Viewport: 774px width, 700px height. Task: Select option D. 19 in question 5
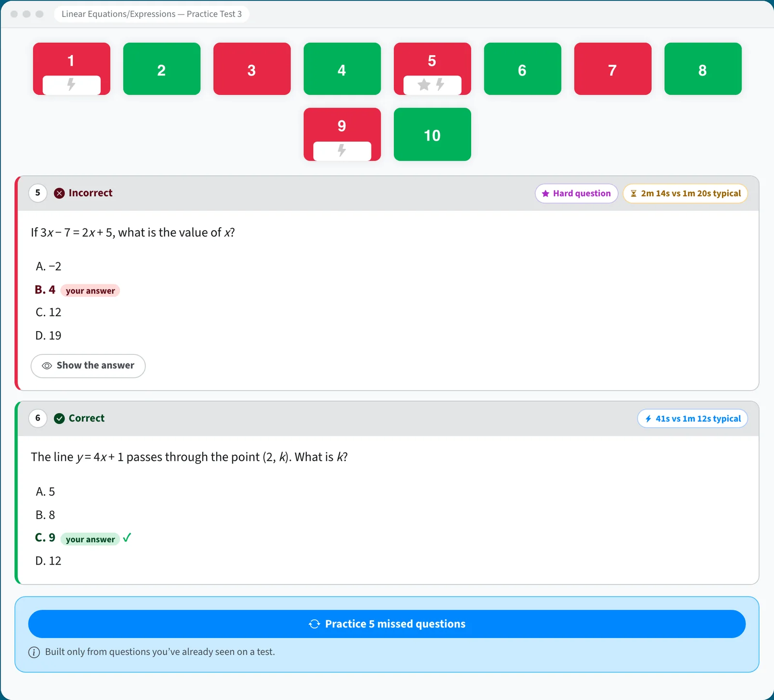click(x=48, y=335)
